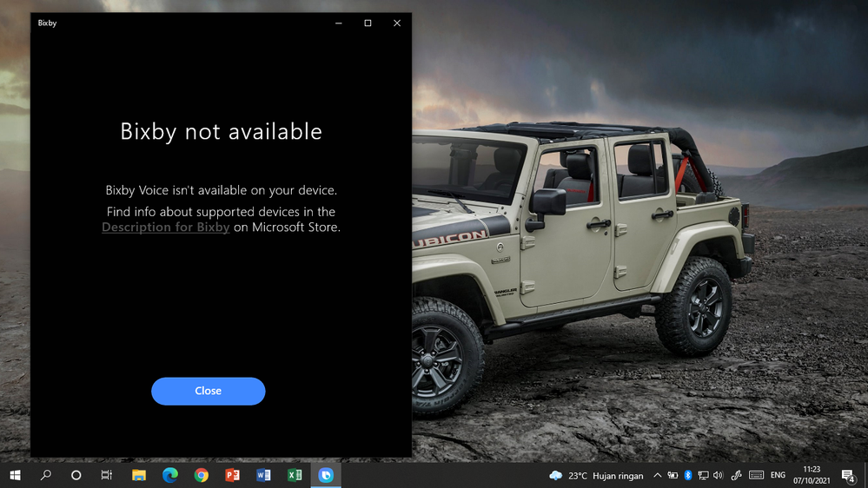Open Task View on taskbar

[x=107, y=475]
